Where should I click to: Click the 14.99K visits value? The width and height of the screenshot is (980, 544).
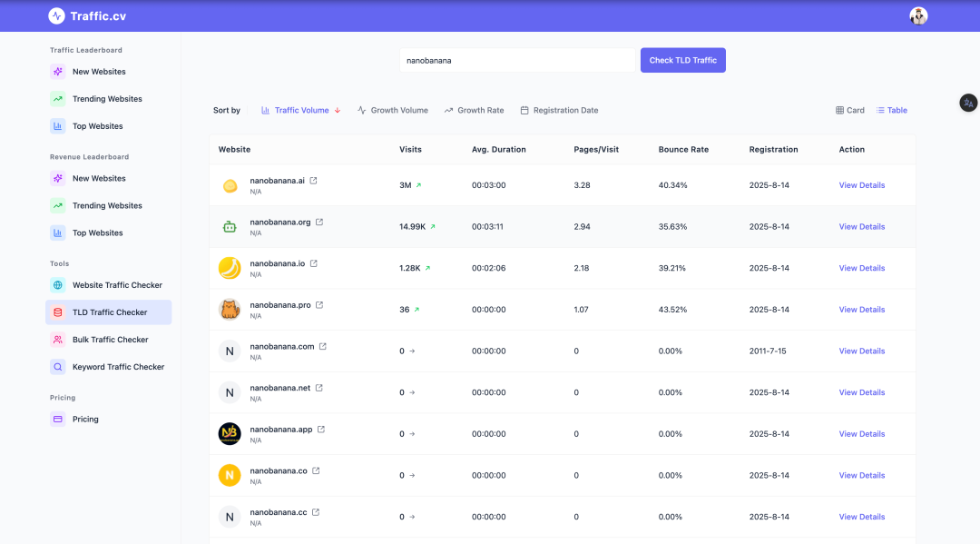(413, 226)
